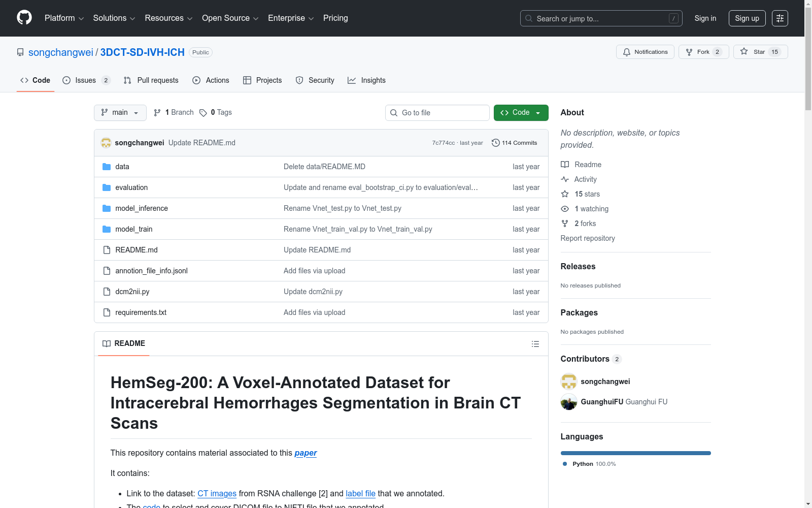Star this repository

click(760, 52)
